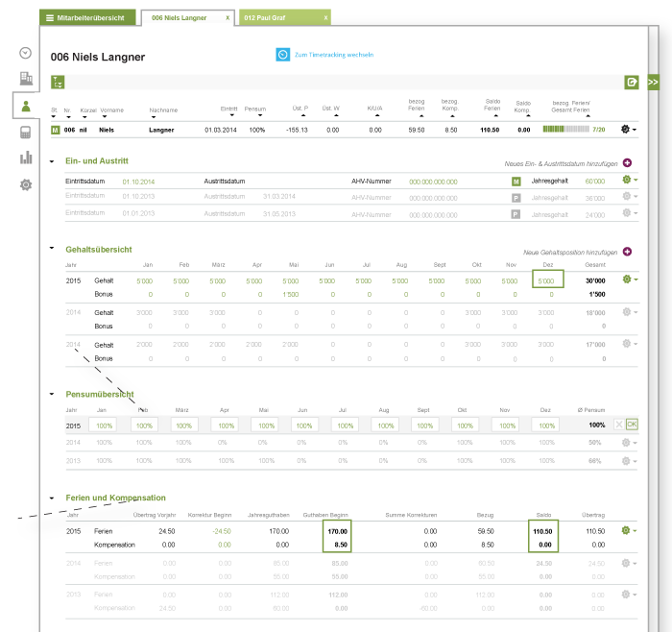Open gear dropdown in 2015 Gehalt row

coord(629,280)
